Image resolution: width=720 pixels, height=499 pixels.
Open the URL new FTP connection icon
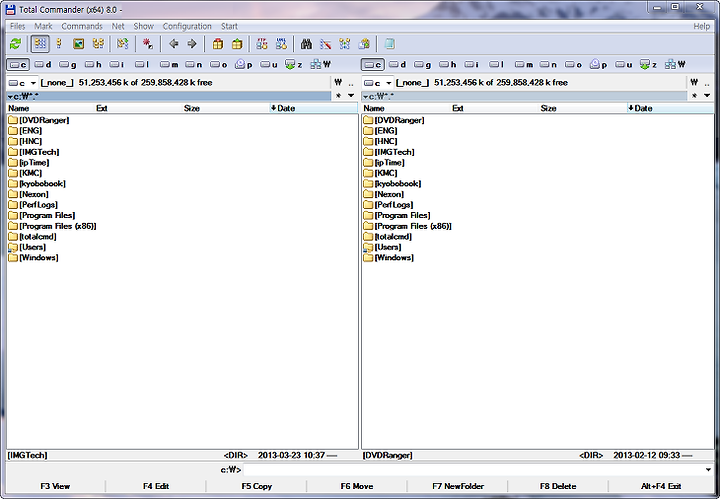pyautogui.click(x=281, y=44)
